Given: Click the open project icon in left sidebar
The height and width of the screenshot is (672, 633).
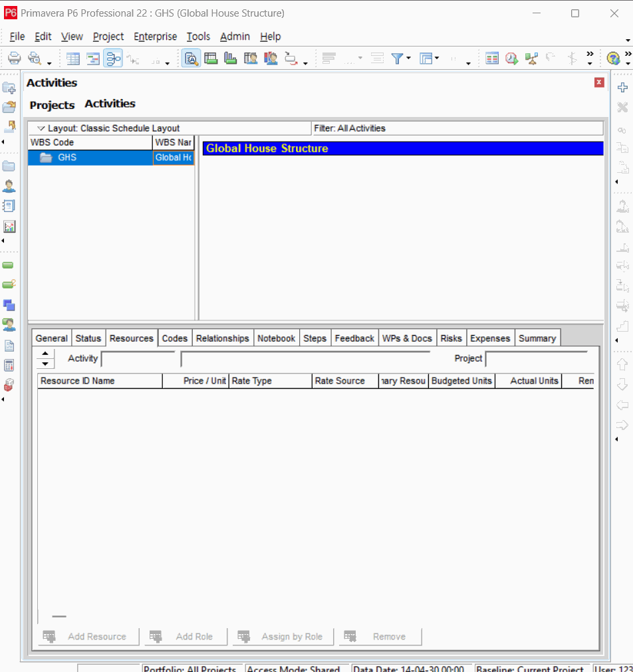Looking at the screenshot, I should pyautogui.click(x=9, y=107).
